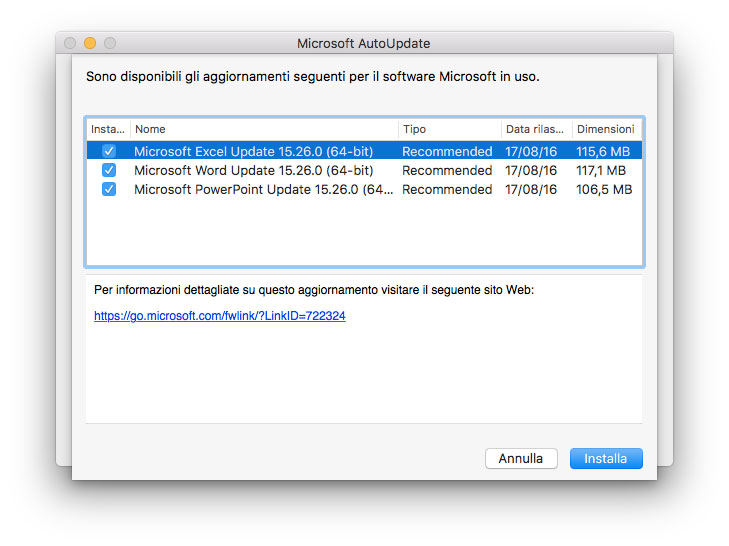The image size is (729, 546).
Task: Uncheck the Microsoft Excel Update checkbox
Action: point(109,152)
